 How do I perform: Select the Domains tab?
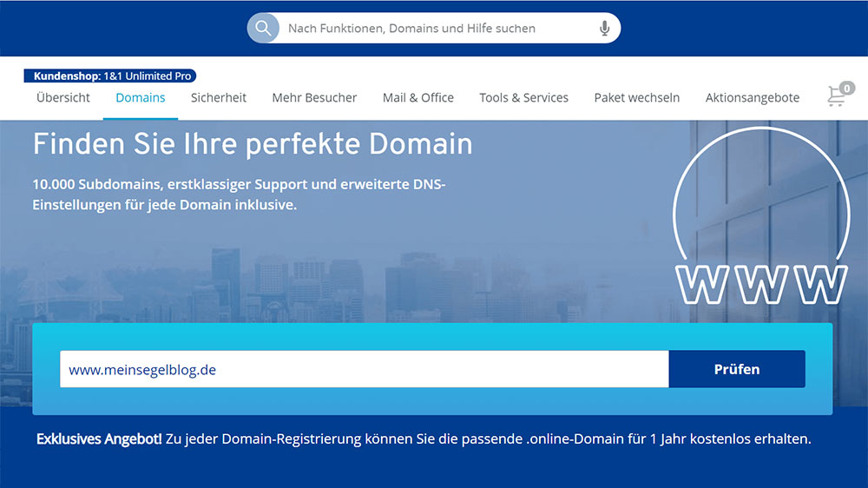click(141, 98)
